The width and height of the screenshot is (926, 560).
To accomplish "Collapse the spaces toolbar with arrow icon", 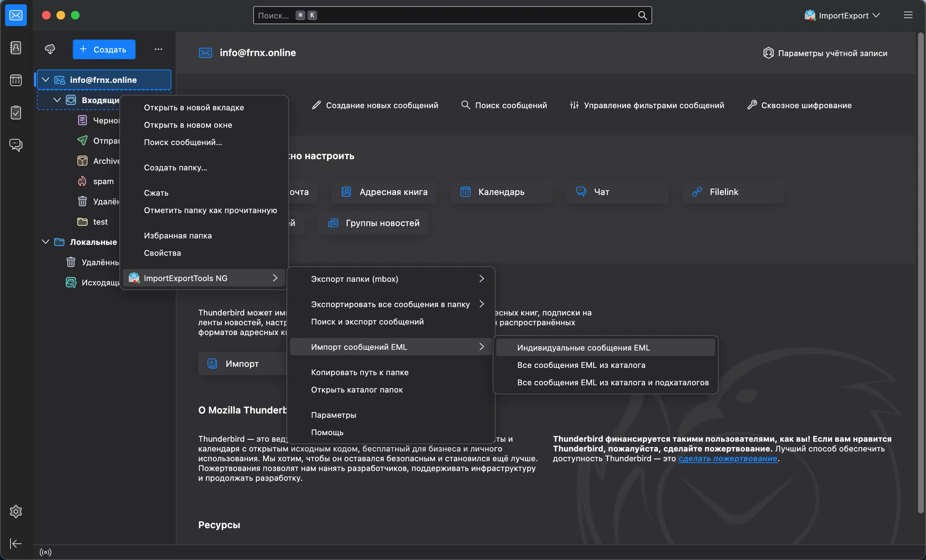I will [x=16, y=543].
